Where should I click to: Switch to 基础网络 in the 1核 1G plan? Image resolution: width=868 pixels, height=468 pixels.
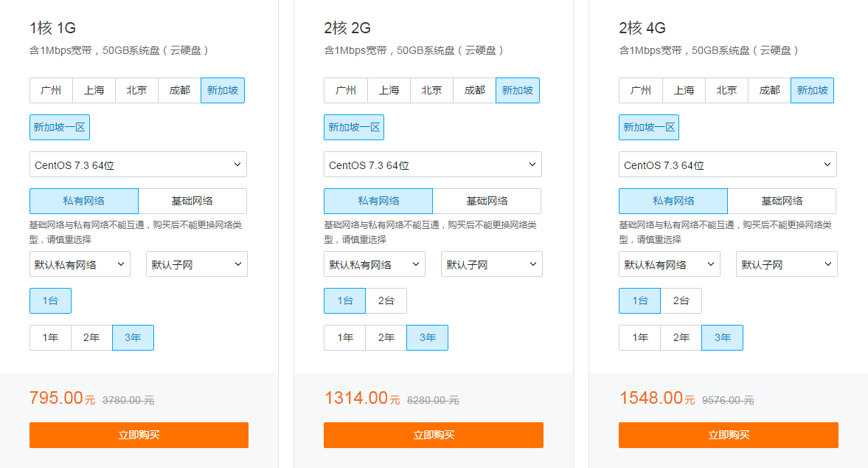(192, 201)
